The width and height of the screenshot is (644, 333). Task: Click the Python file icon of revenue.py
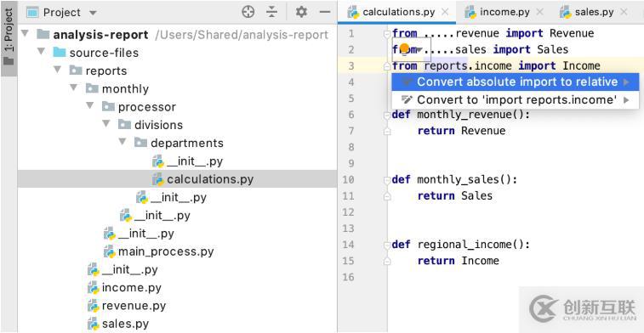coord(94,305)
